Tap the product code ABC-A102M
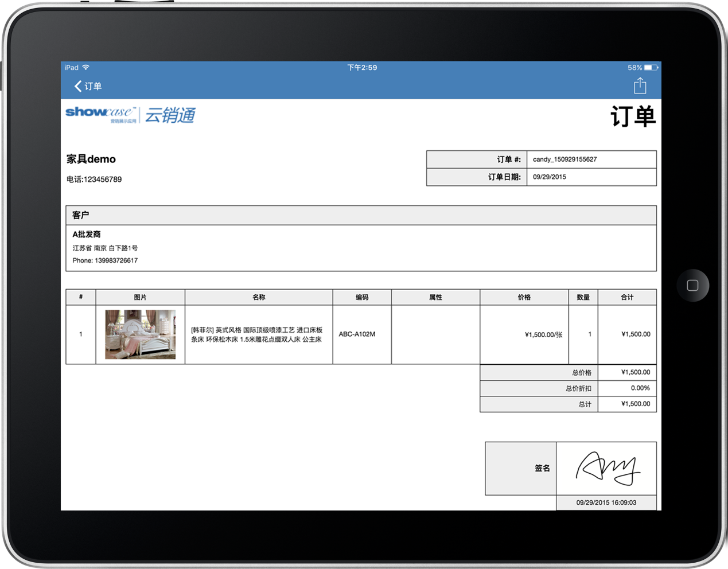 pyautogui.click(x=357, y=334)
